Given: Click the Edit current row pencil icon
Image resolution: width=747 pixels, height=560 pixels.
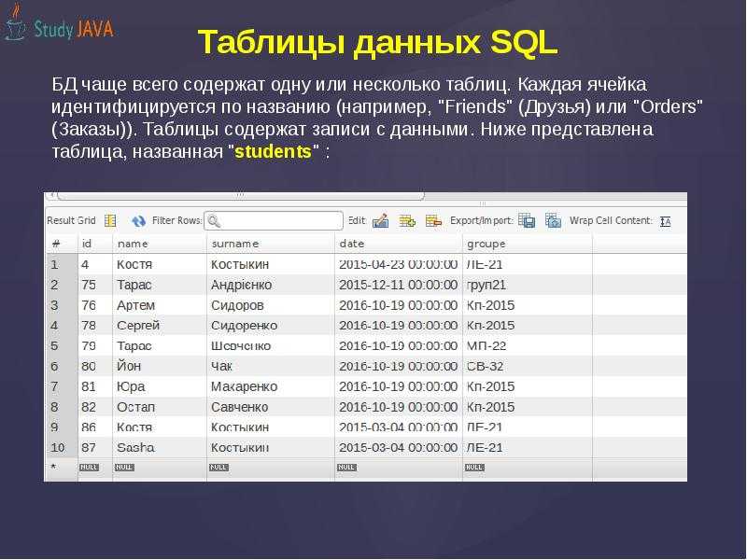Looking at the screenshot, I should point(381,221).
